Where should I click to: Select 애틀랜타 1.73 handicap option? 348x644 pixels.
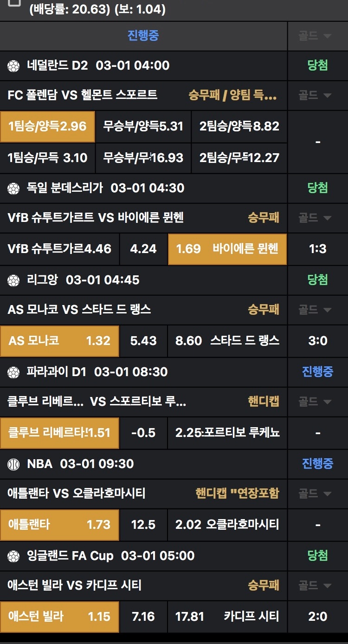click(x=59, y=525)
